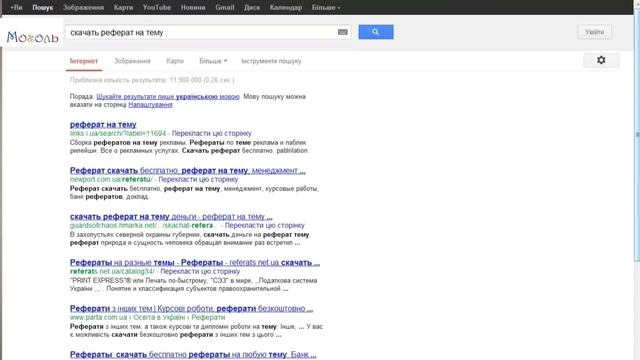The width and height of the screenshot is (640, 360).
Task: Click the blue search magnifier button
Action: (376, 32)
